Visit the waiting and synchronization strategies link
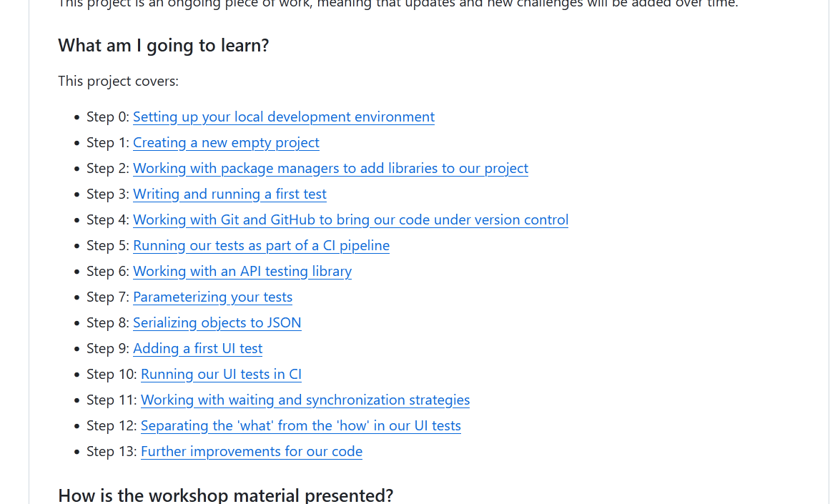The width and height of the screenshot is (830, 504). point(305,400)
